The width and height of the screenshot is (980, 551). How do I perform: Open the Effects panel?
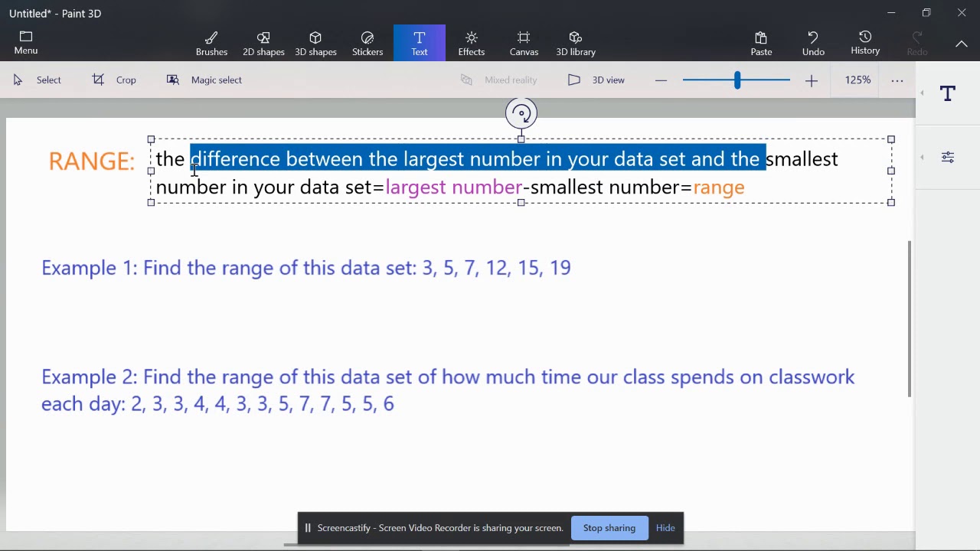point(472,44)
